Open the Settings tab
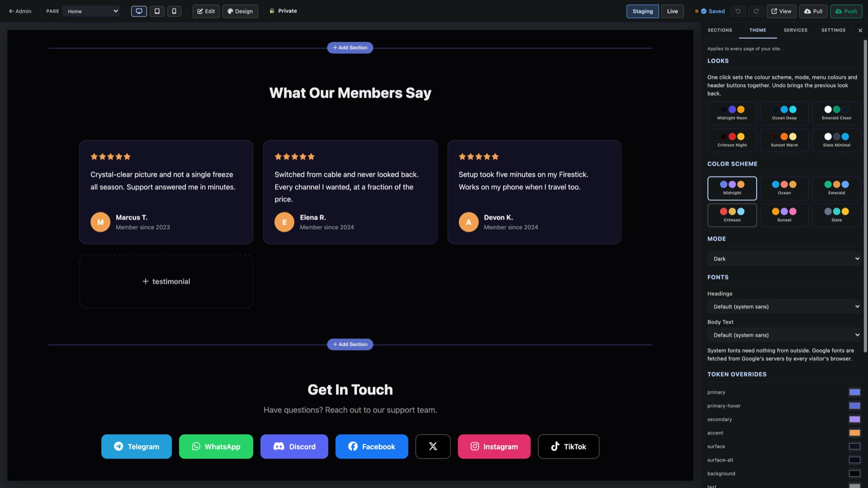Image resolution: width=868 pixels, height=488 pixels. [x=833, y=30]
